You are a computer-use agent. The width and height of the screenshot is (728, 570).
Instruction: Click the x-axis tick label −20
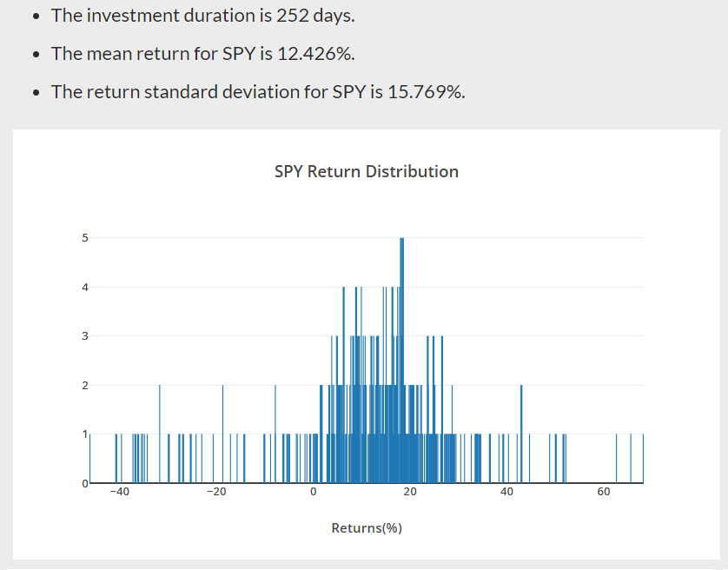[216, 492]
